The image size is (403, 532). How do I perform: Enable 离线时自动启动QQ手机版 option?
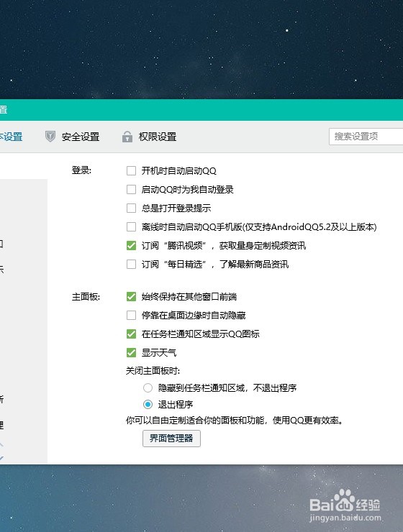tap(132, 226)
